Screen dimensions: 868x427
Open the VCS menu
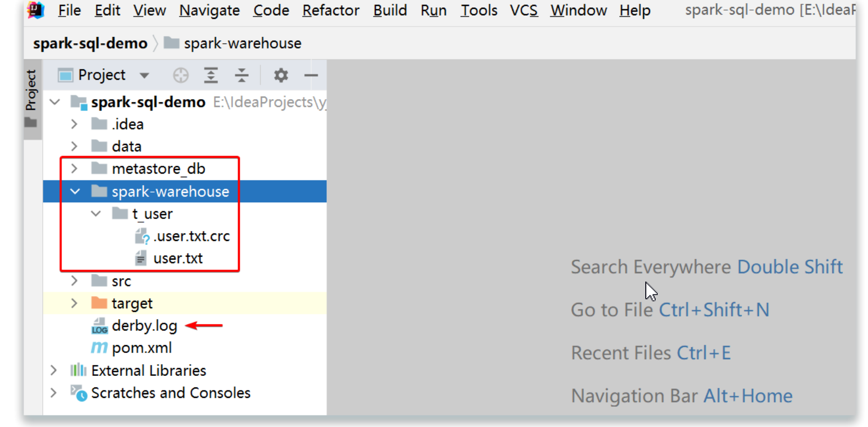[x=524, y=10]
